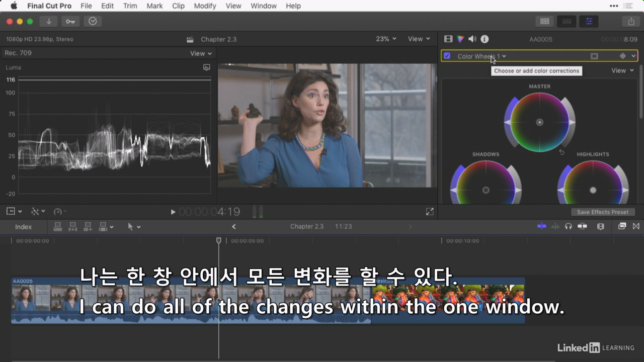Screen dimensions: 644x362
Task: Open the Clip menu
Action: [x=178, y=6]
